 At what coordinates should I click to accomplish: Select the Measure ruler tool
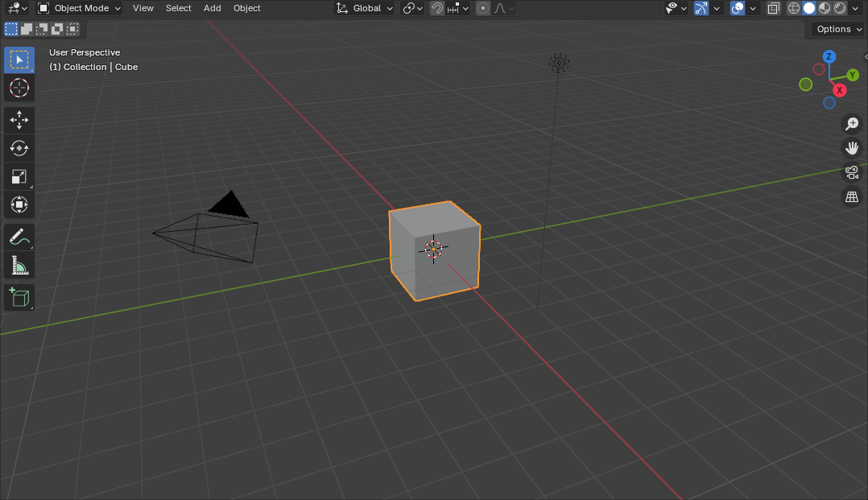(19, 266)
